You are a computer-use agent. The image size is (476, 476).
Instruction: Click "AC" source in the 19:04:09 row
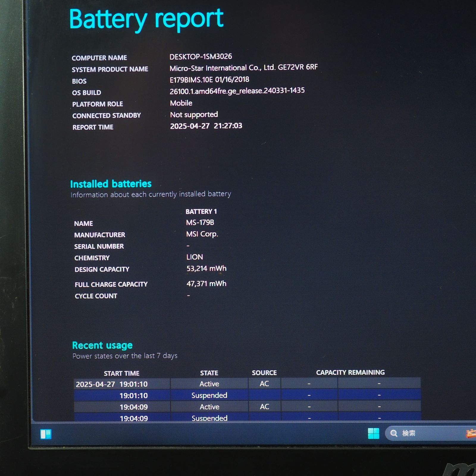coord(264,407)
